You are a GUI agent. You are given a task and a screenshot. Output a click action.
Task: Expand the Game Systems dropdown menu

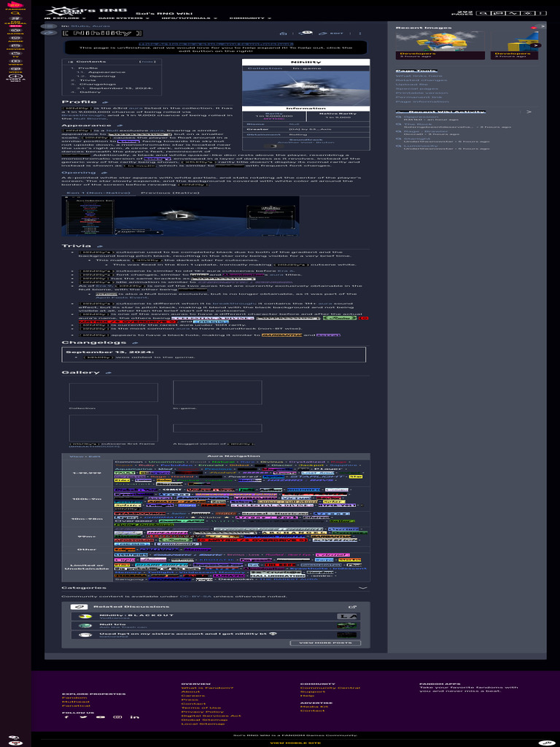click(x=124, y=18)
